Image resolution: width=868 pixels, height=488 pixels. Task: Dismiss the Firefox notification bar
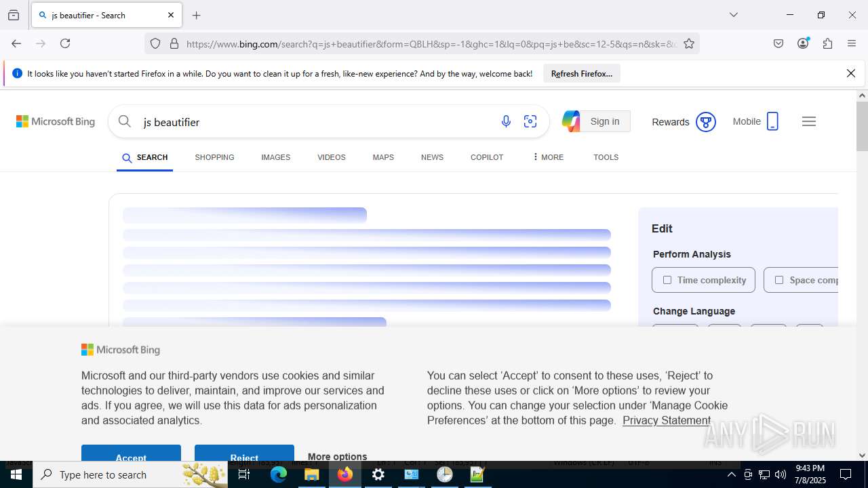pyautogui.click(x=851, y=73)
